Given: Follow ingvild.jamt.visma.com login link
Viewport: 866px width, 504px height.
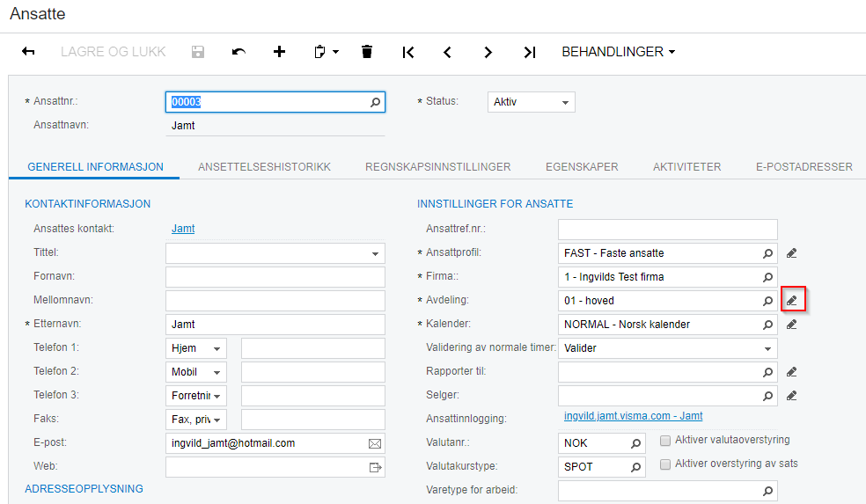Looking at the screenshot, I should click(633, 416).
